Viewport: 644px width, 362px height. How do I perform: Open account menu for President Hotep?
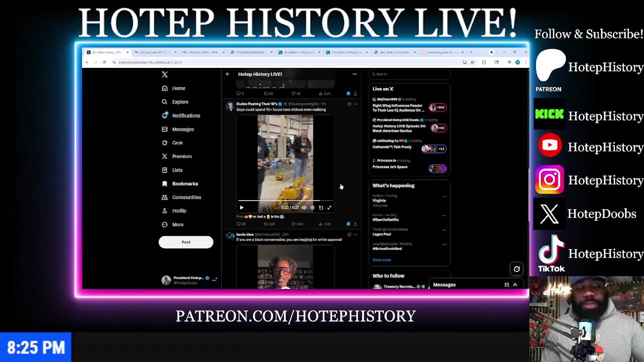pyautogui.click(x=189, y=280)
